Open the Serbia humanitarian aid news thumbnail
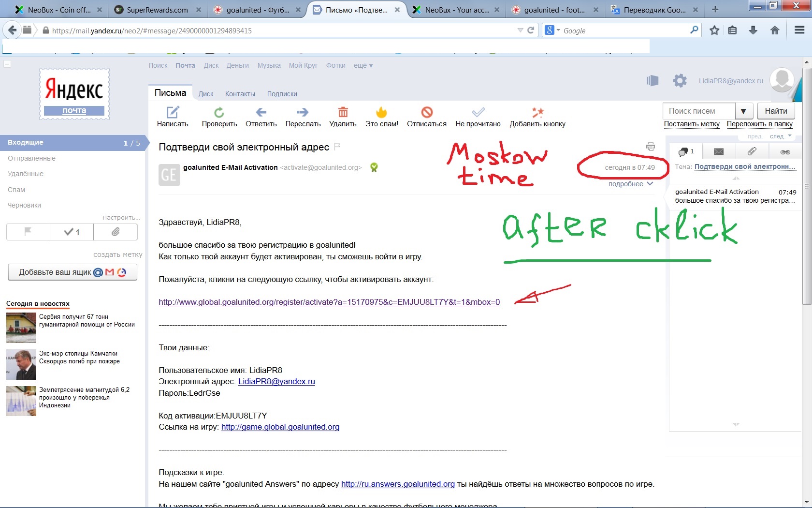Image resolution: width=812 pixels, height=508 pixels. pos(21,328)
